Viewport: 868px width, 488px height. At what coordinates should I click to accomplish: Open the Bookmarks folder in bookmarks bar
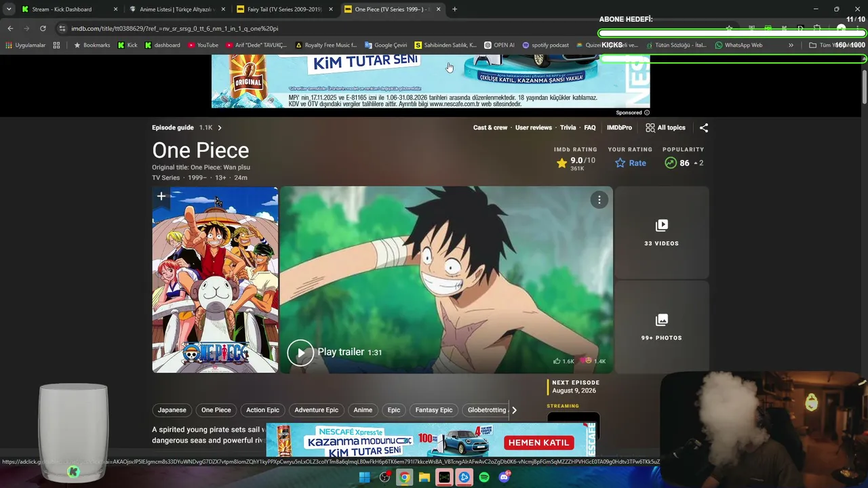[x=92, y=45]
